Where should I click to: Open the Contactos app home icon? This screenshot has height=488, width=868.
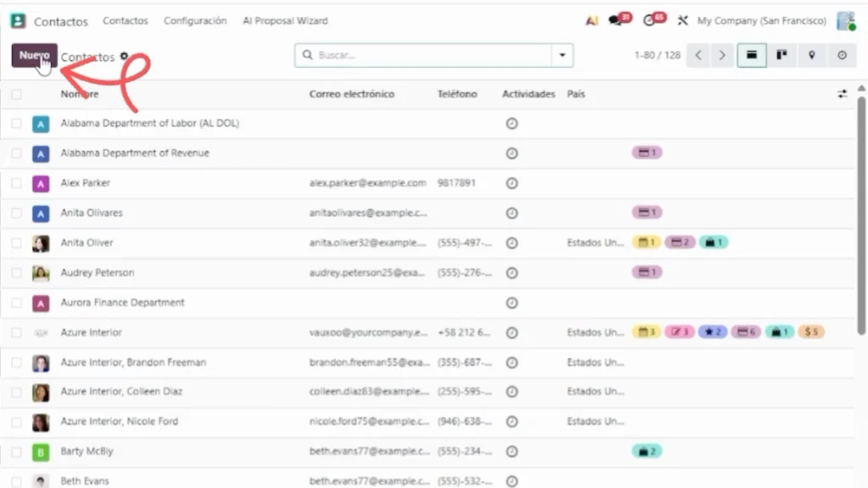tap(18, 21)
